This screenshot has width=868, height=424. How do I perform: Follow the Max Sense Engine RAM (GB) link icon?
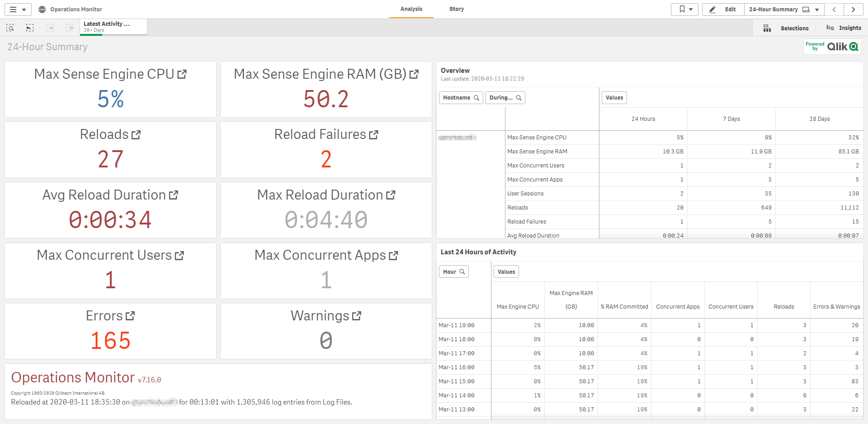[414, 74]
